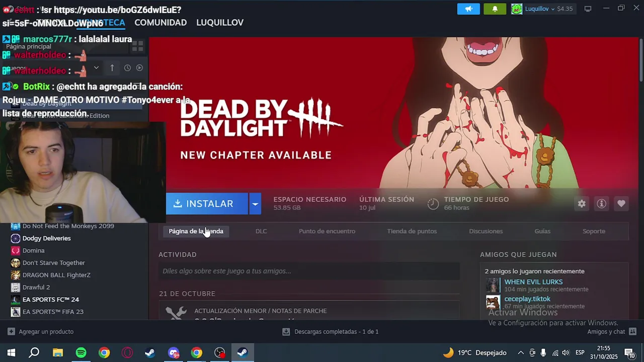Click the plus icon by Agregar un producto

tap(11, 332)
